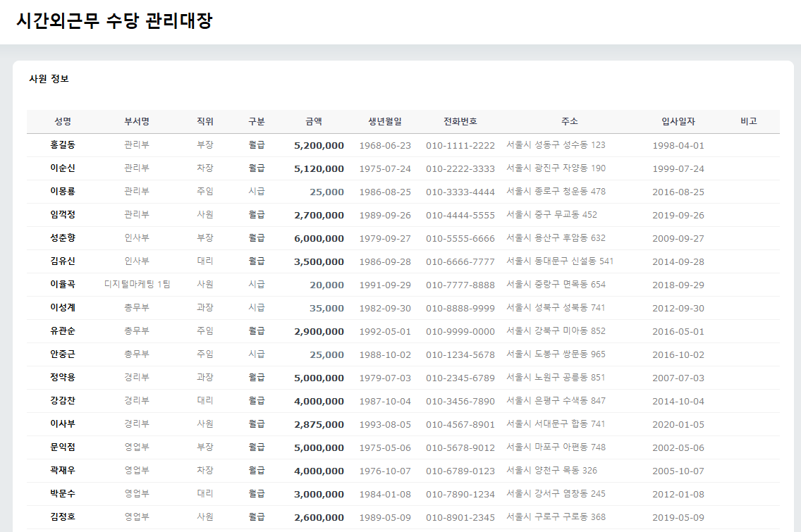Image resolution: width=801 pixels, height=532 pixels.
Task: Click hire date 2009-09-27
Action: 678,238
